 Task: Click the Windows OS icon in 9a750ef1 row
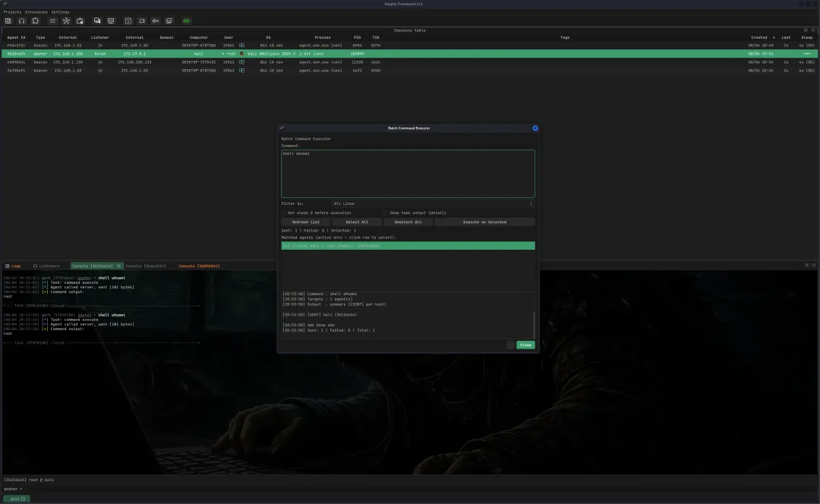pyautogui.click(x=241, y=71)
